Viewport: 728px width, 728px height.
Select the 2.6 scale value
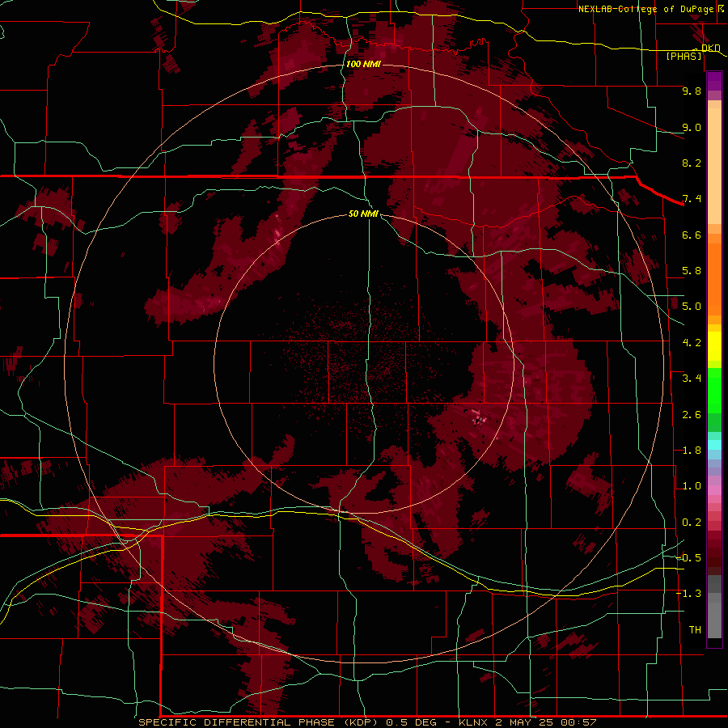(692, 415)
